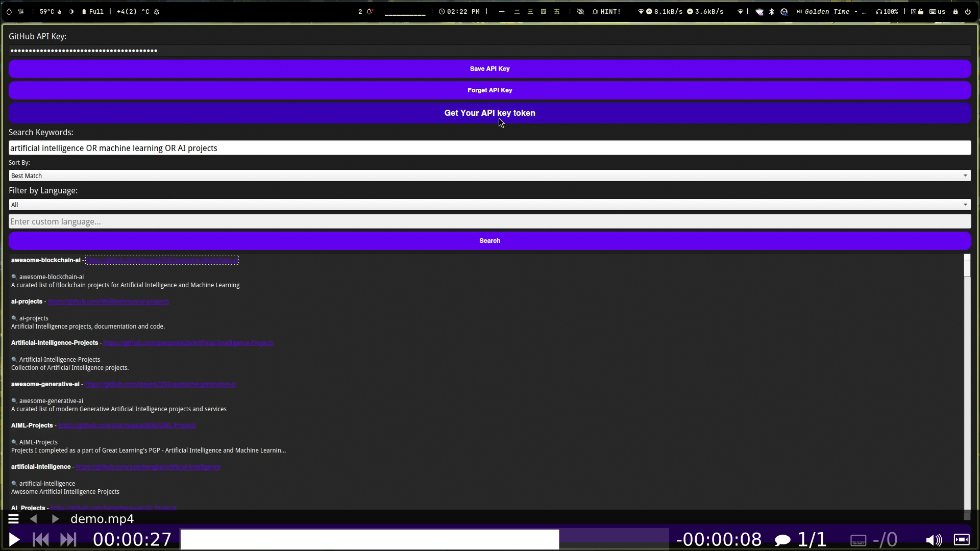This screenshot has height=551, width=980.
Task: Click the 59°C temperature indicator
Action: [x=51, y=11]
